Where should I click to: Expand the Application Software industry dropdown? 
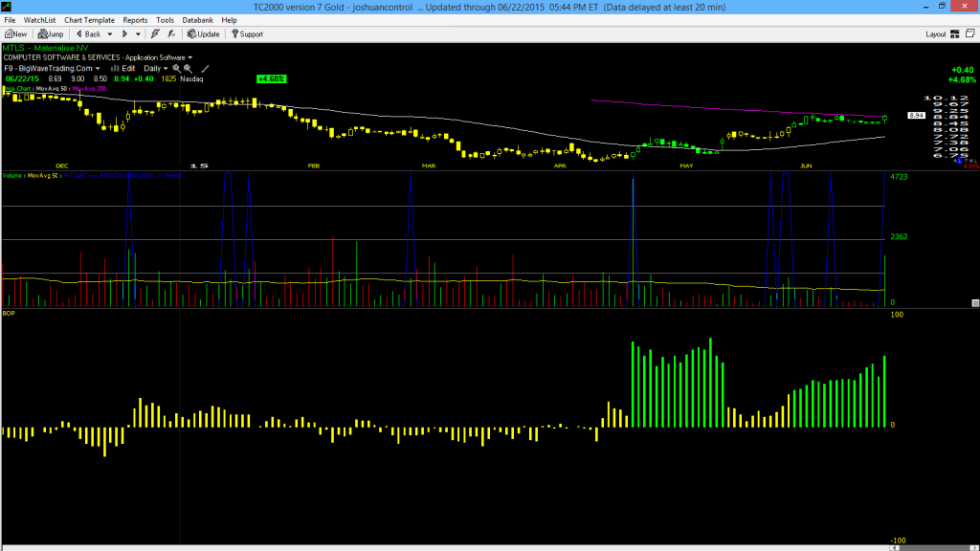tap(190, 58)
